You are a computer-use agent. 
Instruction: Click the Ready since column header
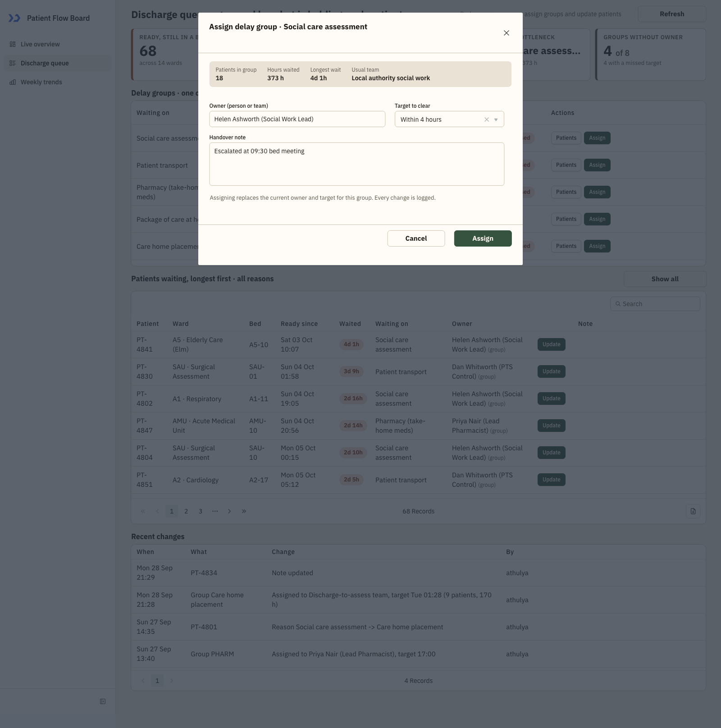pyautogui.click(x=299, y=324)
